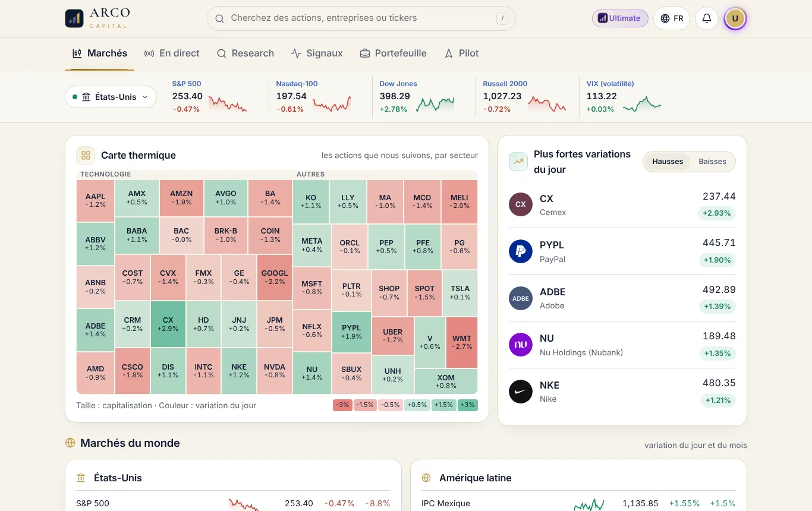The image size is (812, 511).
Task: Open the En direct tab
Action: [172, 53]
